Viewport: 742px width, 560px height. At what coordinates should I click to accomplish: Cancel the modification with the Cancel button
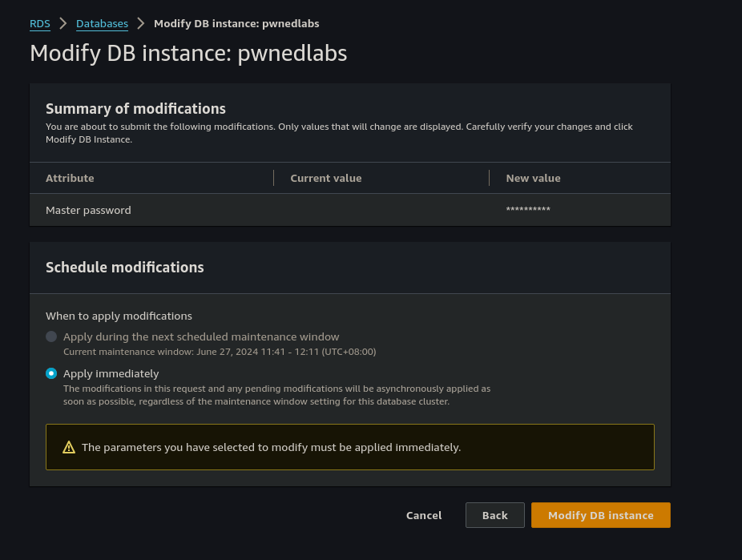(x=424, y=515)
